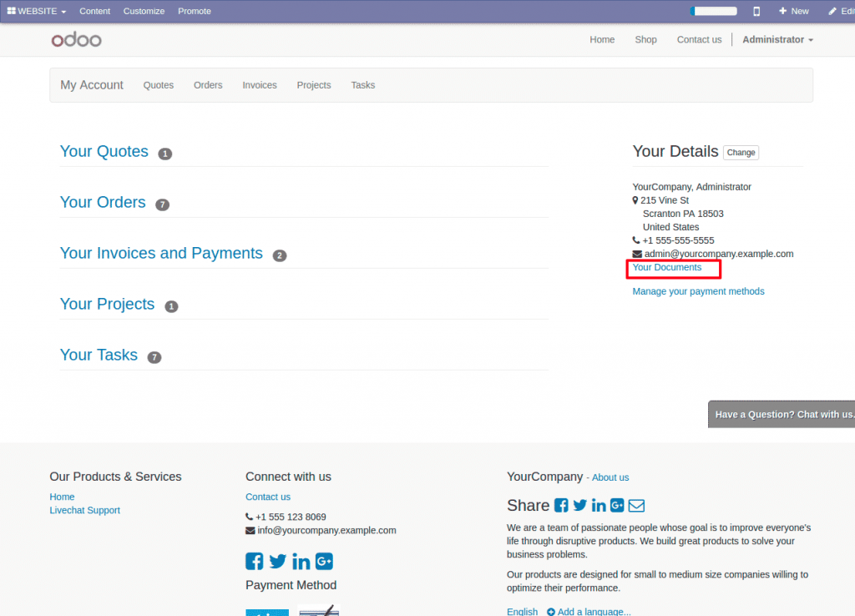Open the Customize menu
855x616 pixels.
click(x=144, y=11)
